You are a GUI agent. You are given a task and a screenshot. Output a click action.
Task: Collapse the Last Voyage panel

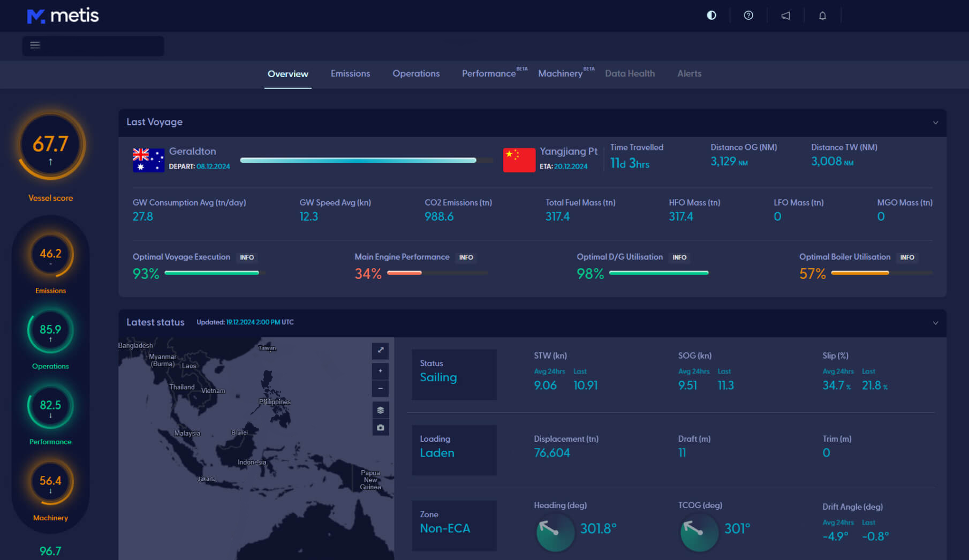point(935,123)
